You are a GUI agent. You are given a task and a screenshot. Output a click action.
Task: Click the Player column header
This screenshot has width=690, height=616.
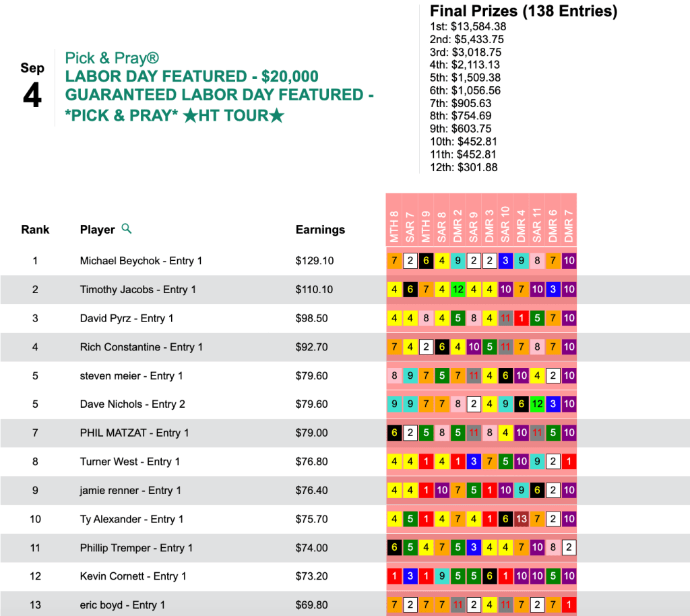[97, 230]
